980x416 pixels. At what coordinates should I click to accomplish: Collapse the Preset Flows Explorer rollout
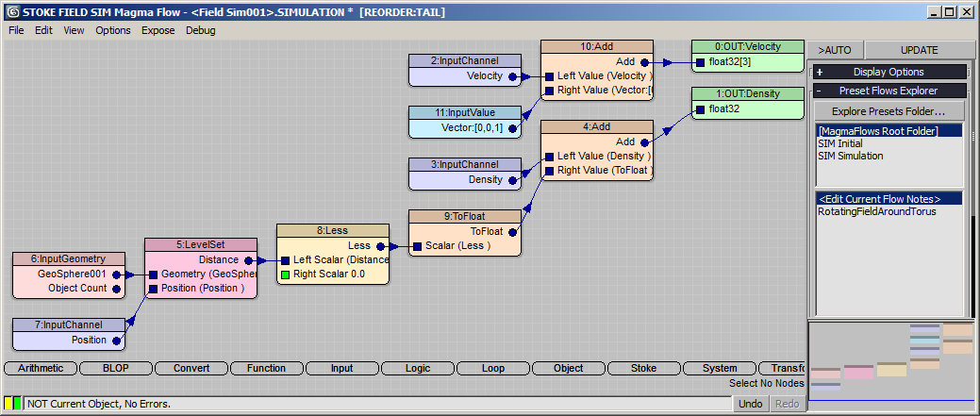889,91
